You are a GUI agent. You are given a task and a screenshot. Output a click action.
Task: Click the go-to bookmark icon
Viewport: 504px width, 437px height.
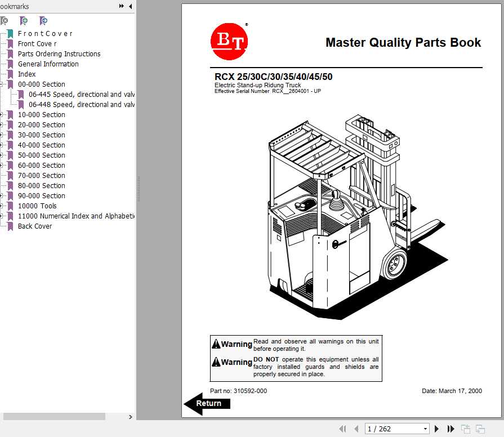pos(43,20)
